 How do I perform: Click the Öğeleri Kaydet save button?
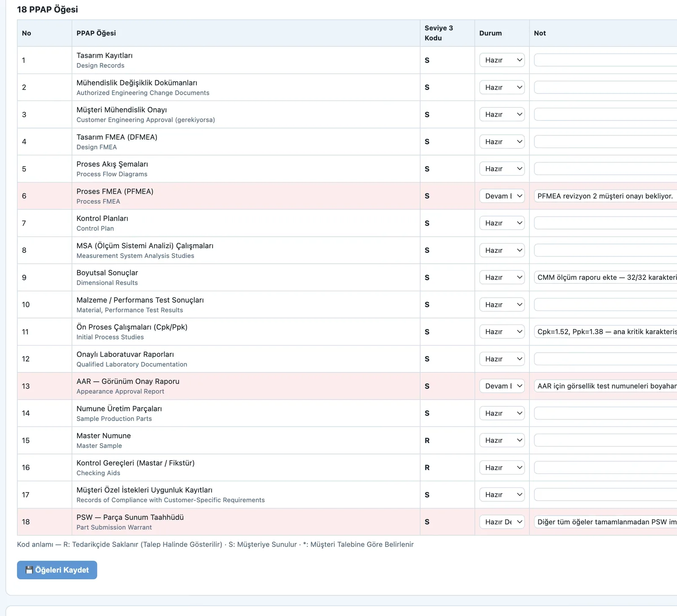point(57,570)
